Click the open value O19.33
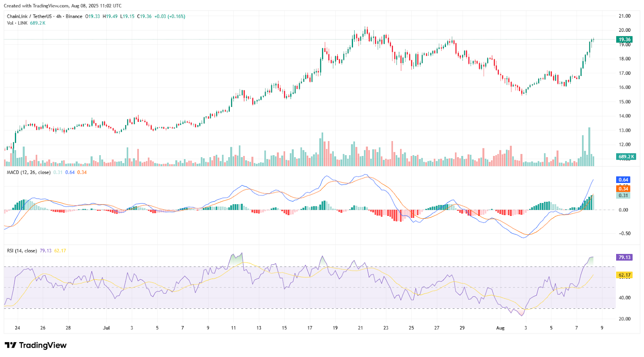The height and width of the screenshot is (357, 644). (93, 16)
